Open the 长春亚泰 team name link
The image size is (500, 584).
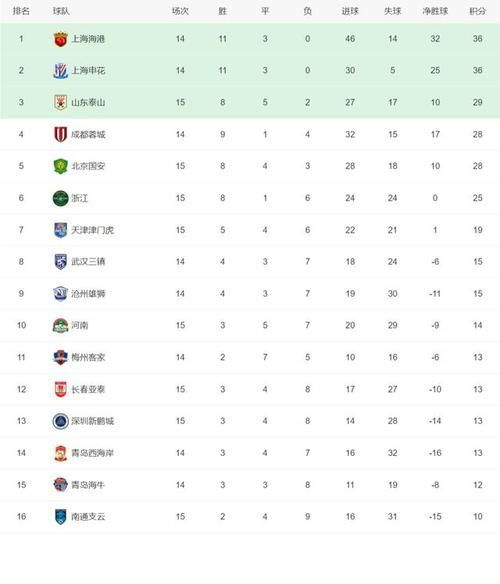click(x=88, y=390)
